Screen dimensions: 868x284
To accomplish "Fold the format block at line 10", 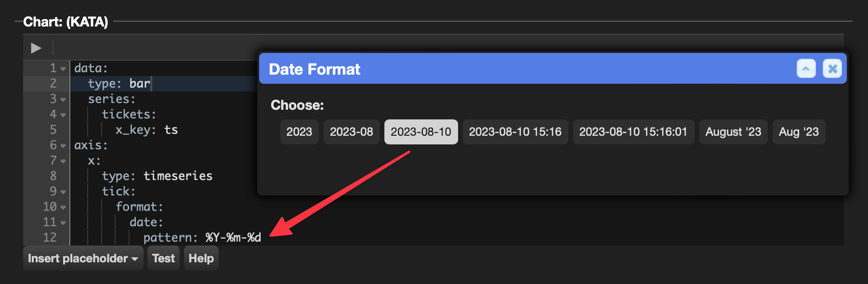I will tap(63, 207).
